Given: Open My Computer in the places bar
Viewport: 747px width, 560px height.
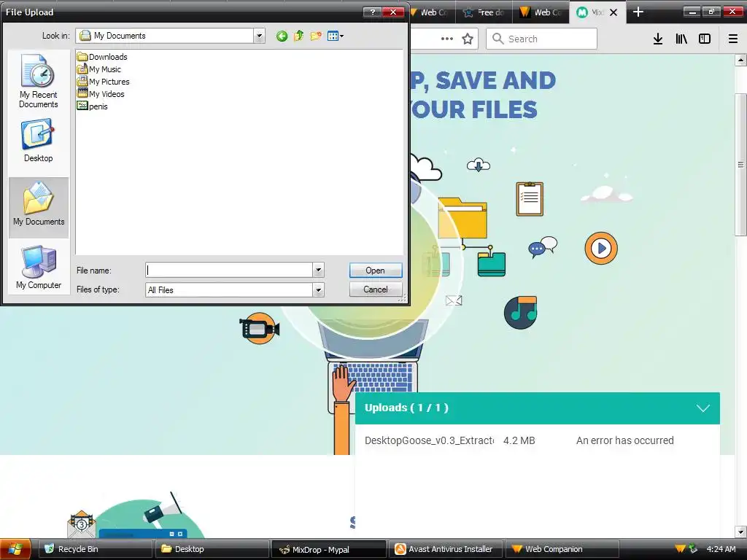Looking at the screenshot, I should point(39,267).
